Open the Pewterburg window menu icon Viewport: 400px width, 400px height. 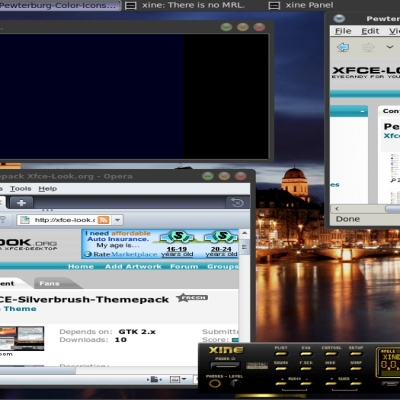pyautogui.click(x=339, y=19)
